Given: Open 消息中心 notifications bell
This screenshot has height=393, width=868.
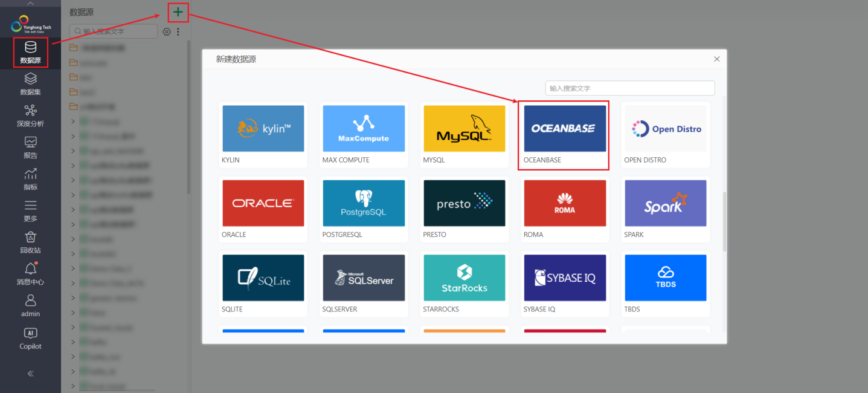Looking at the screenshot, I should [x=30, y=274].
